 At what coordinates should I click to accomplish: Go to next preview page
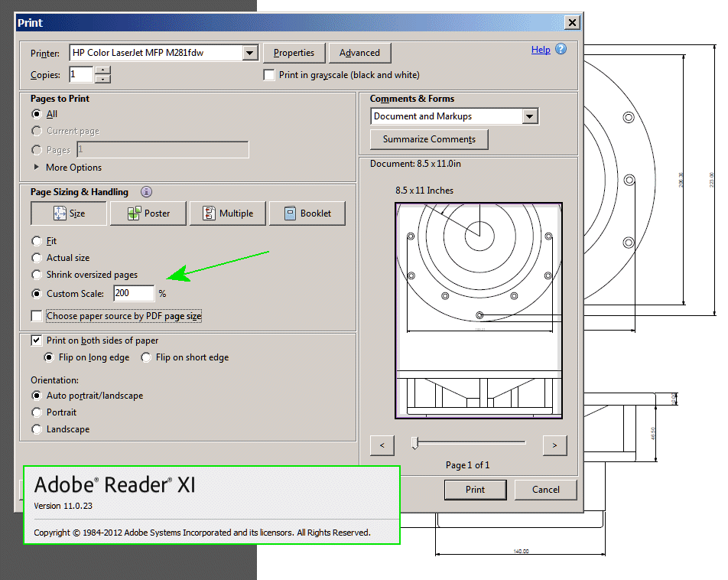554,445
